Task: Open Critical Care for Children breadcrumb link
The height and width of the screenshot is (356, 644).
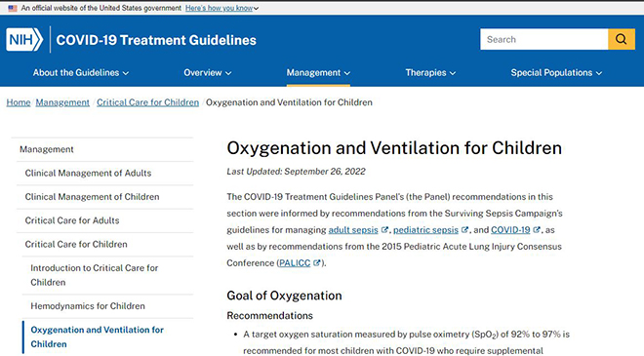Action: 148,102
